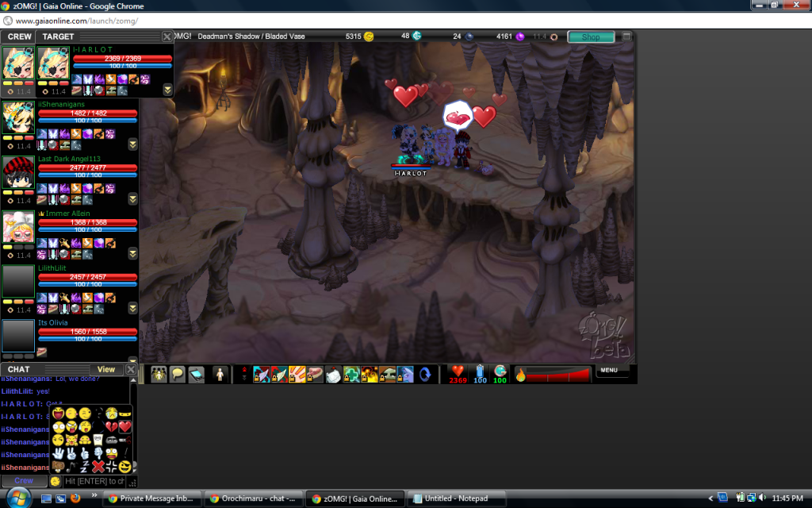Activate the blue wolf ring slot
This screenshot has height=508, width=812.
405,375
